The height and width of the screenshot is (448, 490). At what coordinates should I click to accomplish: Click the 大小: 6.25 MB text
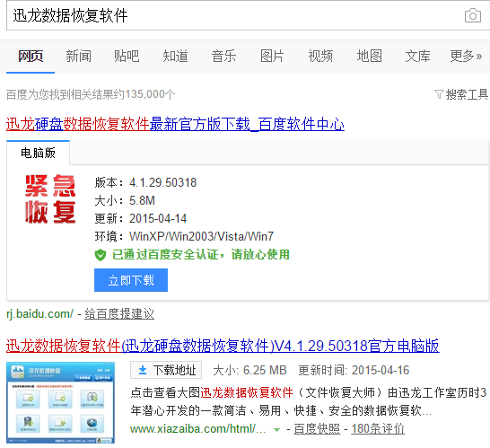pyautogui.click(x=249, y=370)
